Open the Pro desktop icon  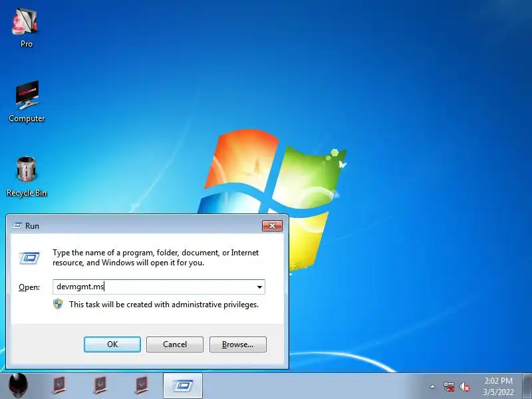[x=26, y=28]
